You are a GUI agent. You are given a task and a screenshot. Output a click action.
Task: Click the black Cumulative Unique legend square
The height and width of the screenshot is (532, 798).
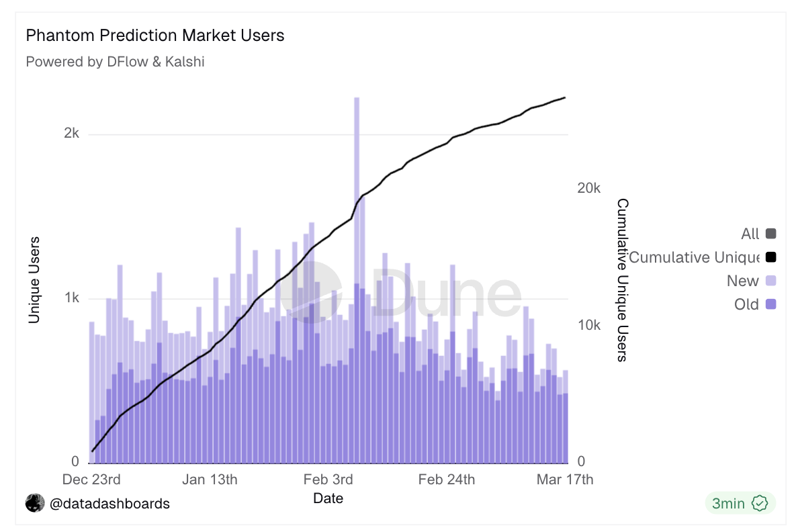point(770,257)
